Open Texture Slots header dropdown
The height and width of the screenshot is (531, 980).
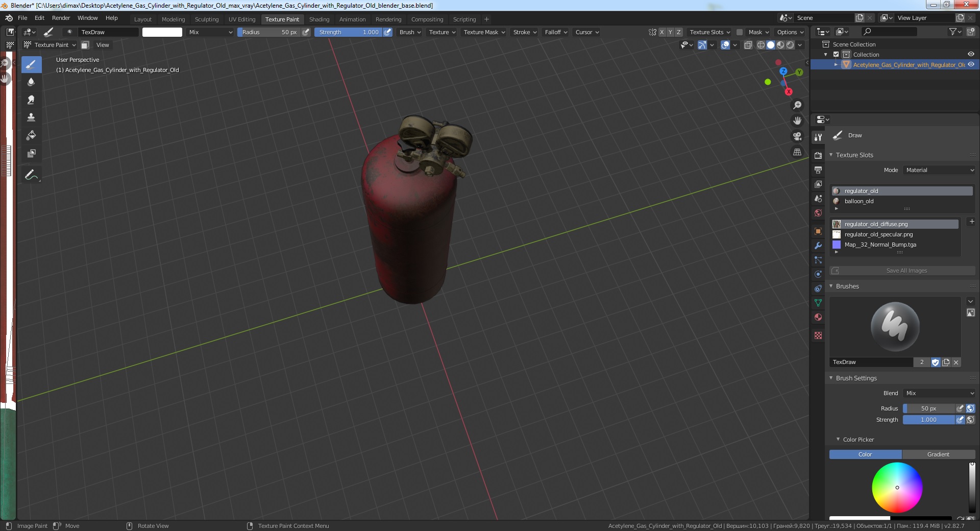pyautogui.click(x=709, y=32)
